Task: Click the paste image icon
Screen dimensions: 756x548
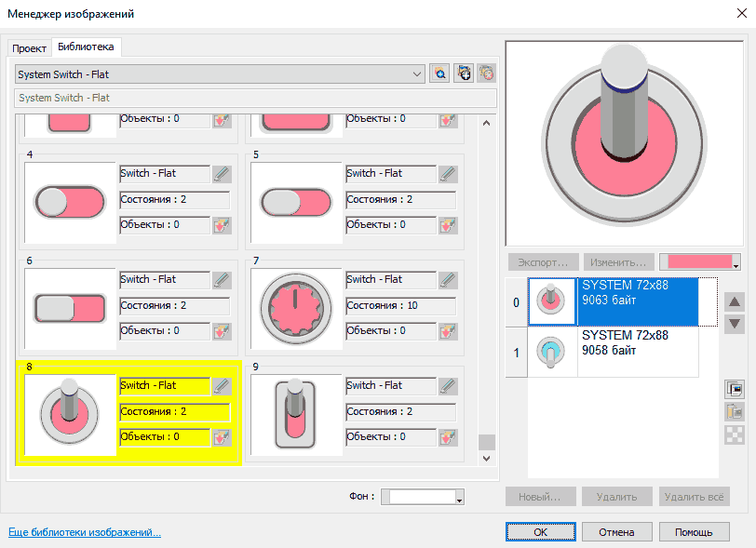Action: pyautogui.click(x=735, y=412)
